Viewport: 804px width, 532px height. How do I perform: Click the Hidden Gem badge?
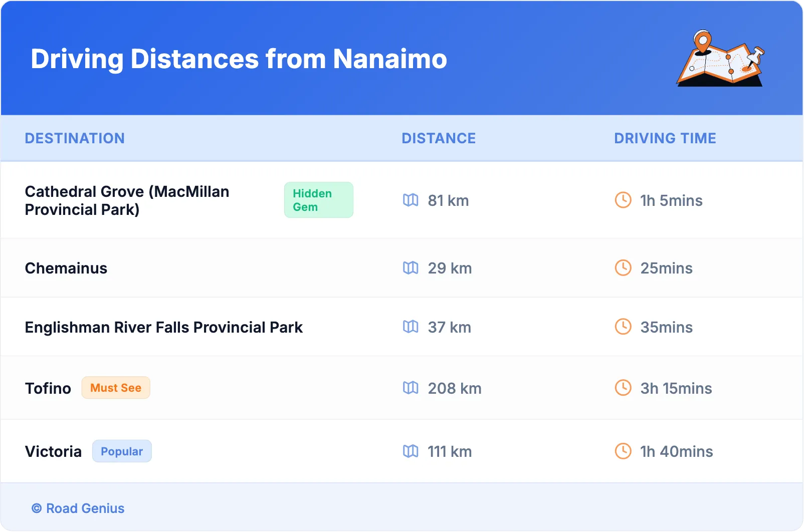click(319, 200)
